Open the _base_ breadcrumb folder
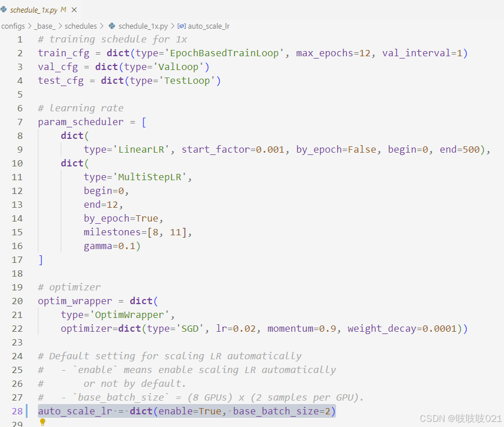The height and width of the screenshot is (427, 504). point(45,26)
